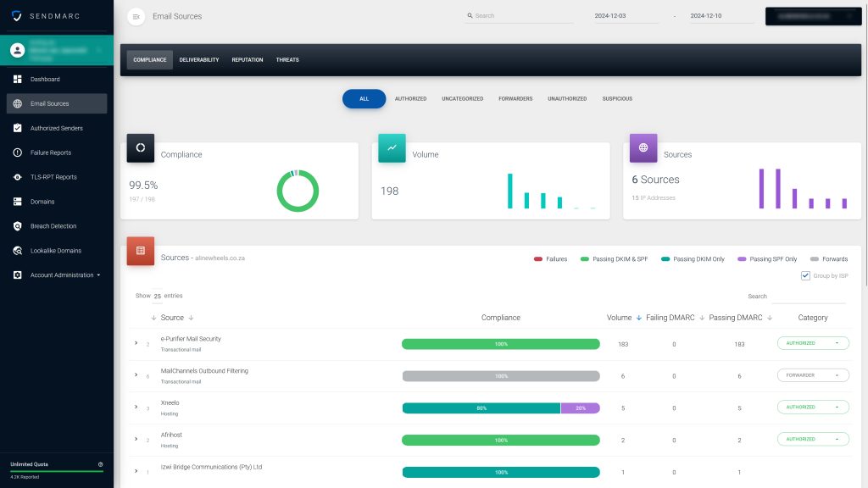Open the Threats tab
Image resolution: width=868 pixels, height=488 pixels.
coord(287,60)
